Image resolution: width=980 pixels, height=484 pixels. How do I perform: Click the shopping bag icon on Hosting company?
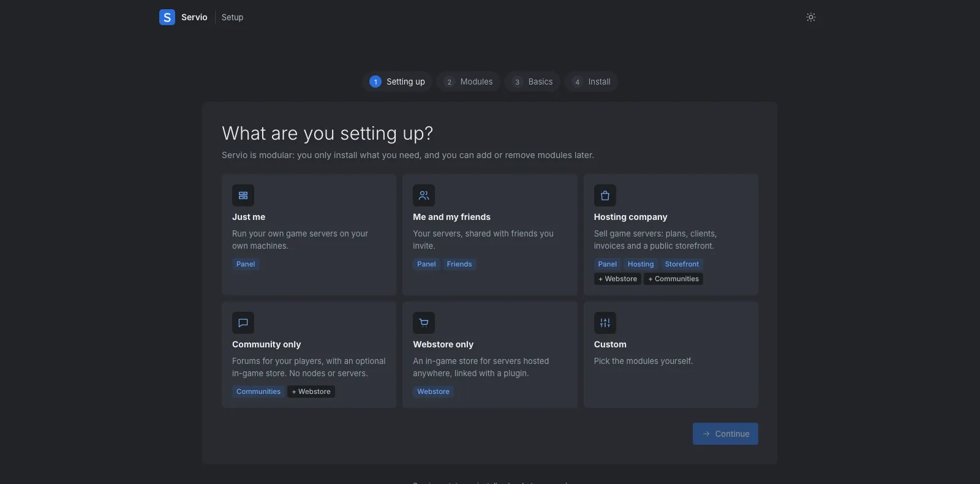pos(605,195)
